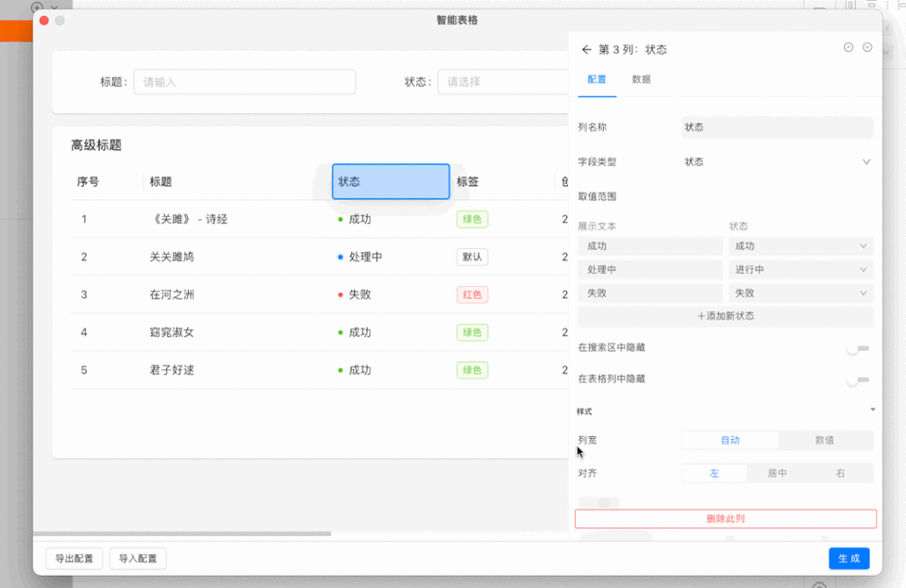Select 数值 column width option
906x588 pixels.
point(825,440)
